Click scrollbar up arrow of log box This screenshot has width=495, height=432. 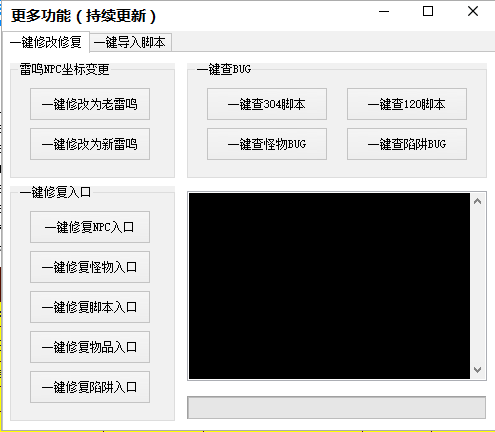(478, 201)
